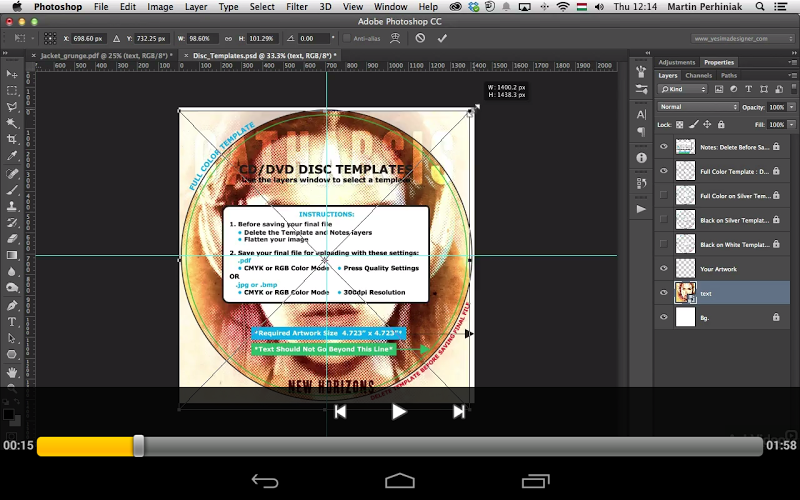800x500 pixels.
Task: Open the layer Kind filter dropdown
Action: coord(683,90)
